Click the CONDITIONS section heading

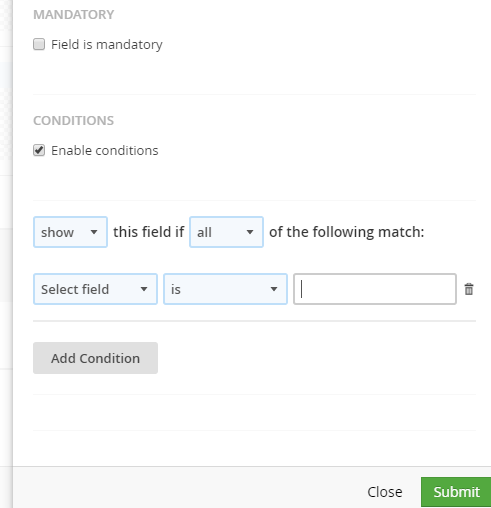(74, 121)
